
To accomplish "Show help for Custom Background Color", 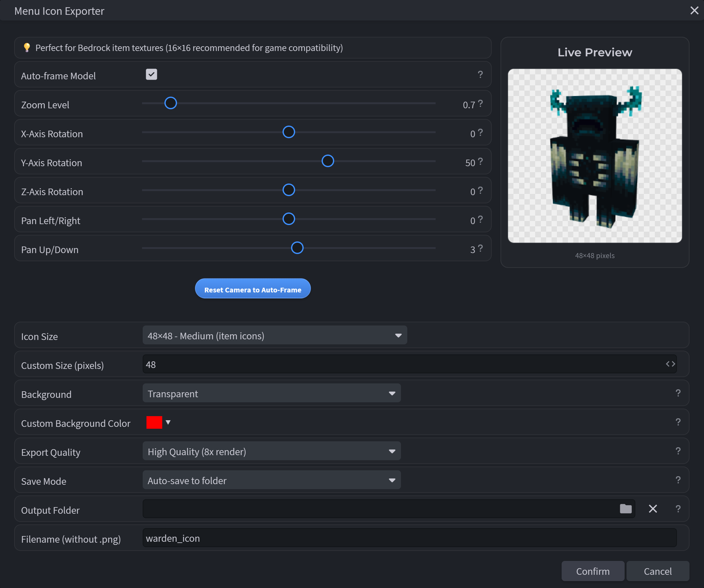I will tap(678, 422).
